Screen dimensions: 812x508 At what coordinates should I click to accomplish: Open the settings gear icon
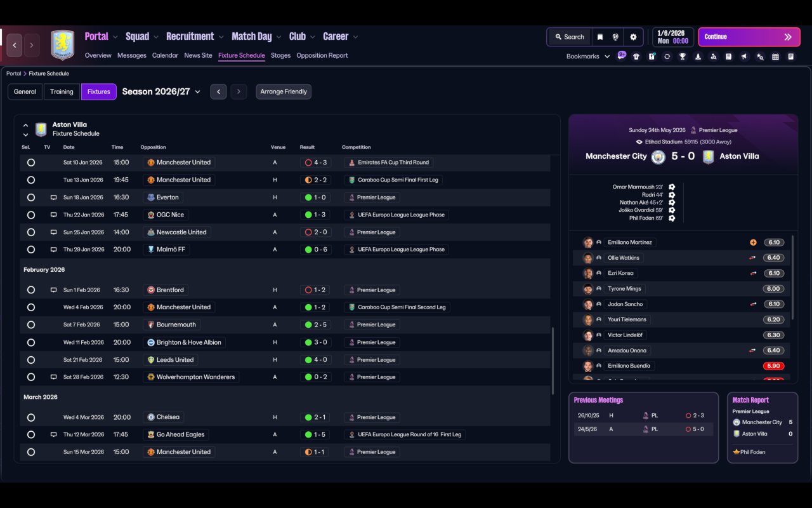(x=633, y=37)
